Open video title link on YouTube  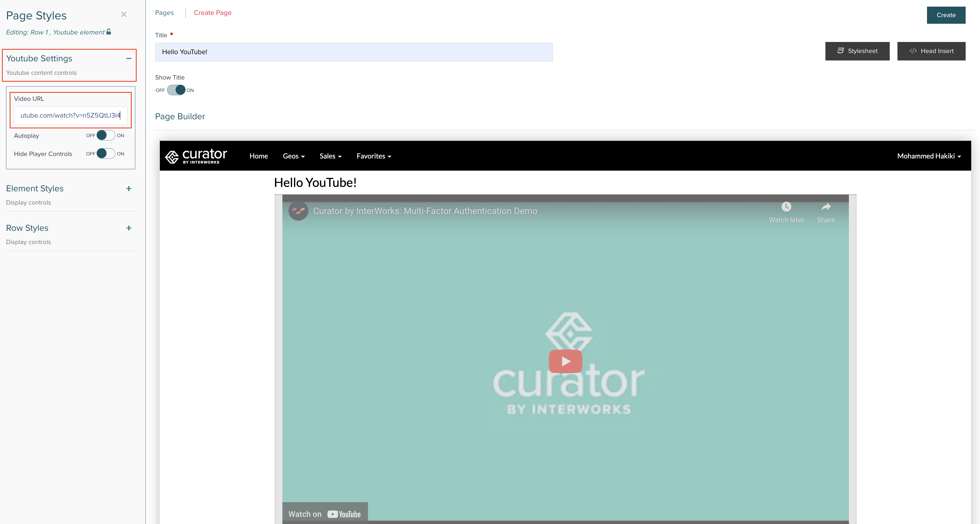[x=425, y=211]
